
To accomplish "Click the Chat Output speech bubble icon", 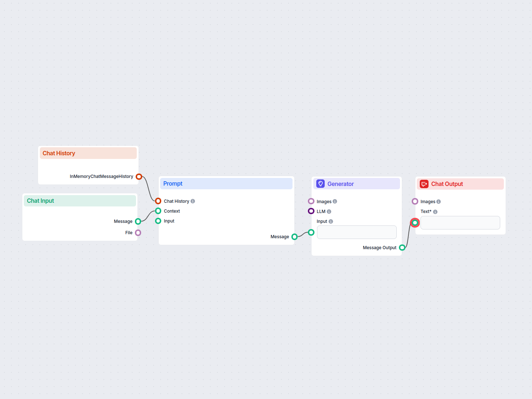I will click(424, 184).
